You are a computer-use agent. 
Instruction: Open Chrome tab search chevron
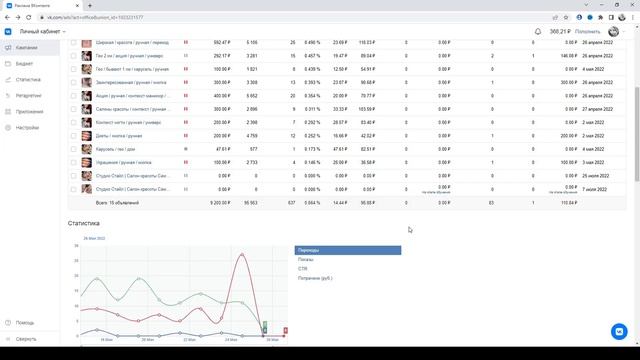pyautogui.click(x=586, y=5)
